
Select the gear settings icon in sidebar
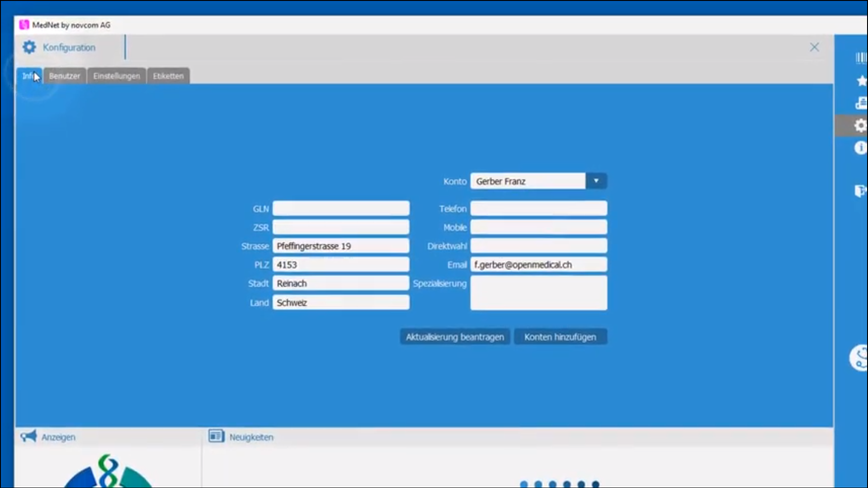[x=860, y=126]
